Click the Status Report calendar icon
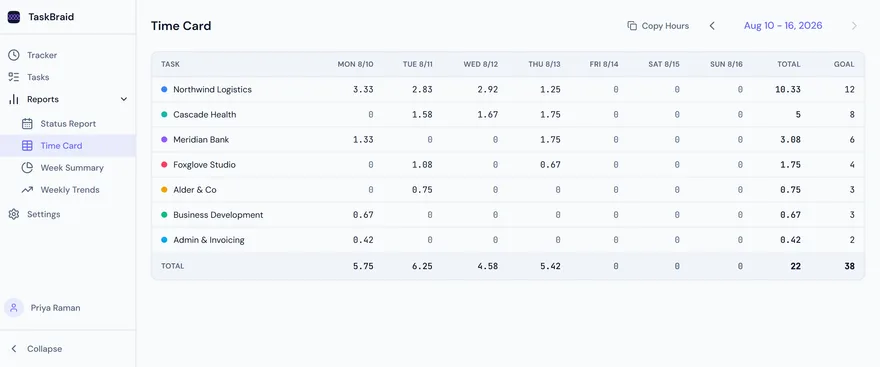 (27, 123)
